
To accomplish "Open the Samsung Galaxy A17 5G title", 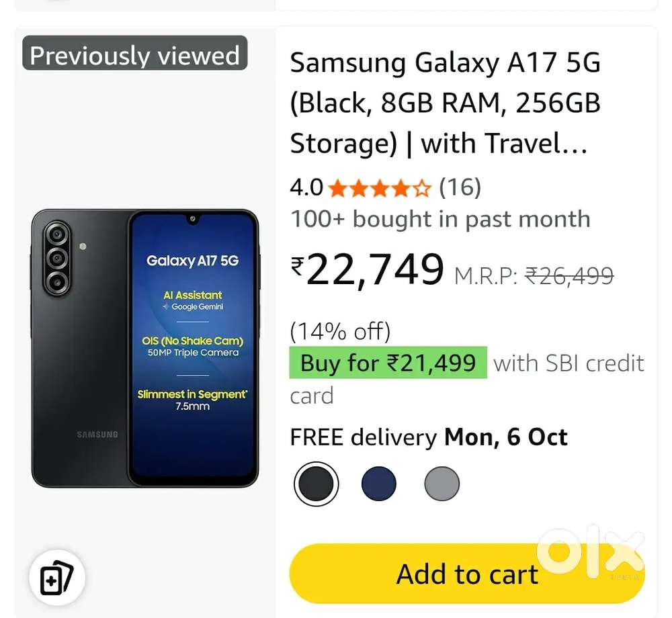I will tap(445, 103).
